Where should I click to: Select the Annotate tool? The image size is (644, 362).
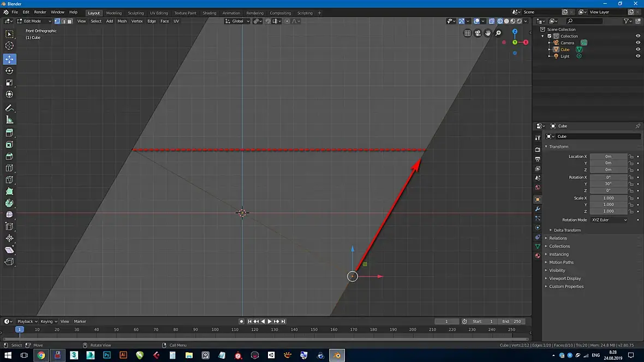click(9, 108)
